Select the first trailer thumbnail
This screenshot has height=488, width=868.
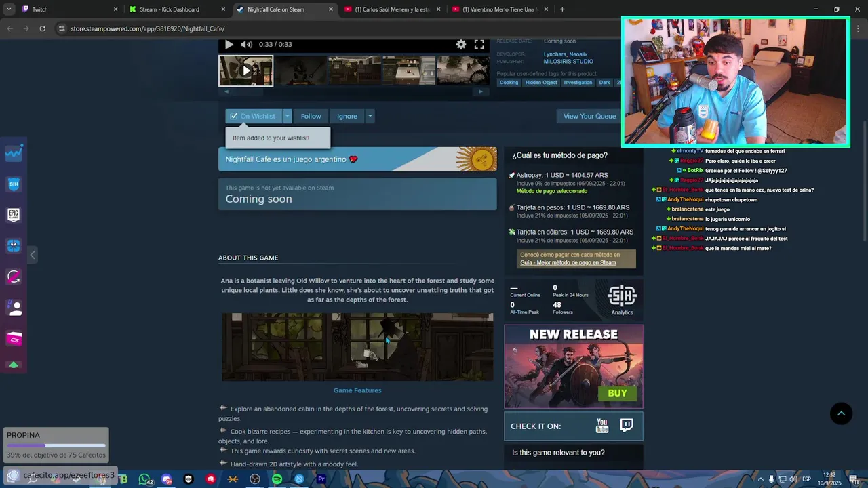point(246,70)
